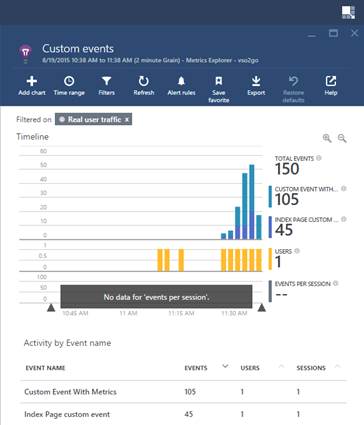
Task: Click the Real user traffic filter tag
Action: 94,119
